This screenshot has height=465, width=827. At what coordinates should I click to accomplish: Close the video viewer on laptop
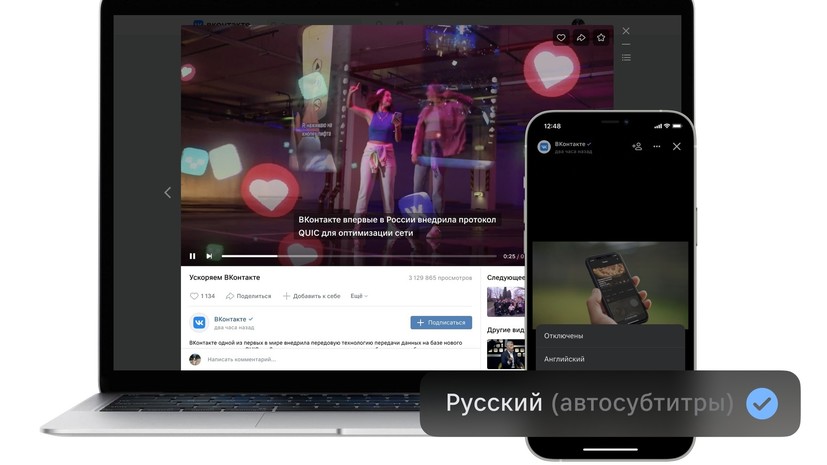626,31
